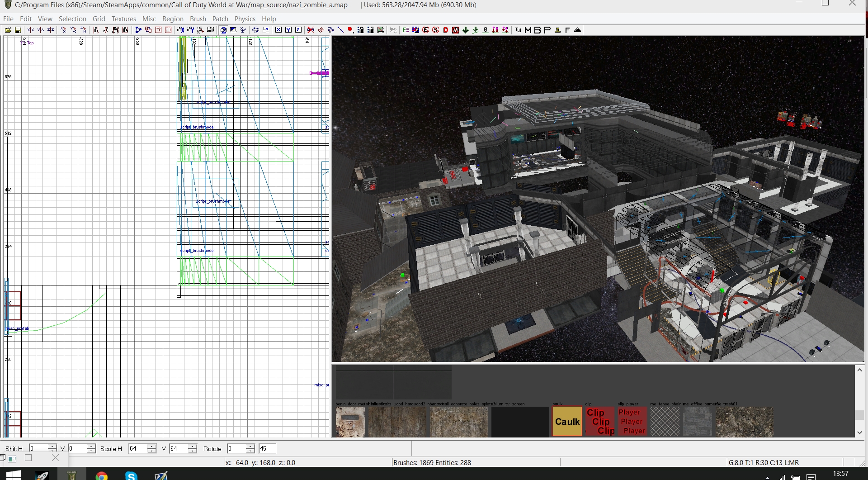This screenshot has width=868, height=480.
Task: Select the me_fence_chainlink texture thumbnail
Action: pos(665,421)
